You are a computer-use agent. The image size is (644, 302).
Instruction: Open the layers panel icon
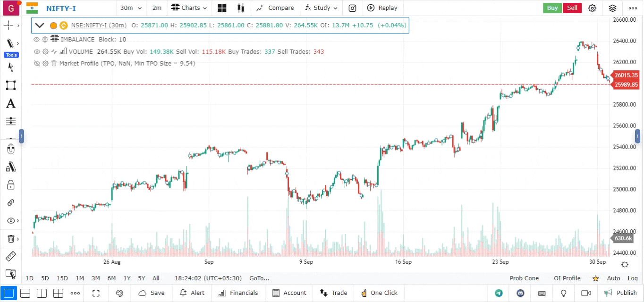pos(612,8)
